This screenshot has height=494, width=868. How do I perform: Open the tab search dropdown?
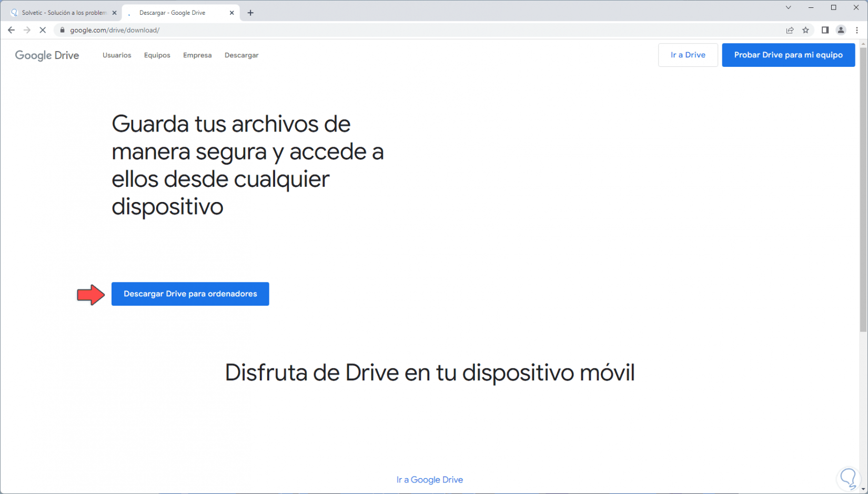(x=788, y=7)
